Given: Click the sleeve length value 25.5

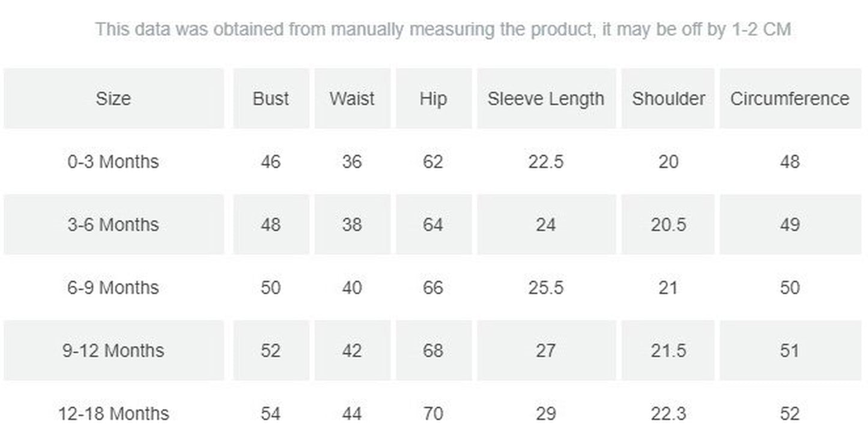Looking at the screenshot, I should (546, 288).
